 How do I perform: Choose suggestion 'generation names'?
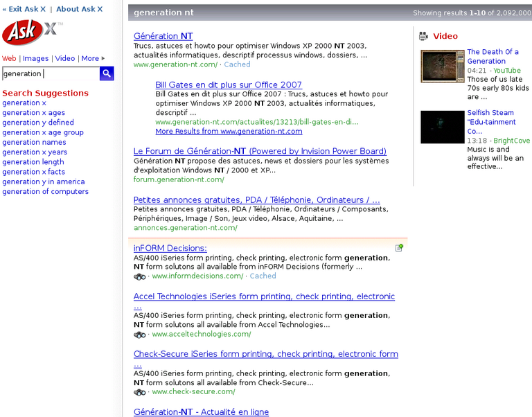click(x=34, y=142)
